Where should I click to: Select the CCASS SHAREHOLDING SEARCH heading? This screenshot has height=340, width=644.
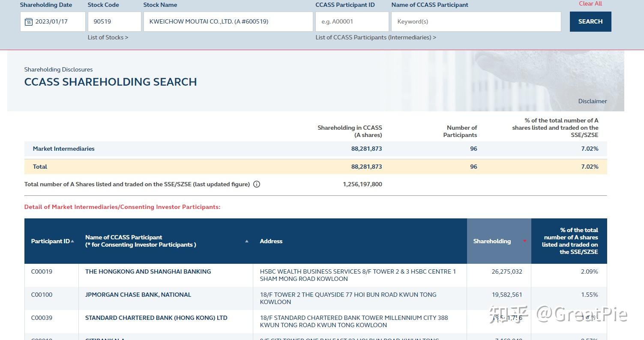(111, 82)
